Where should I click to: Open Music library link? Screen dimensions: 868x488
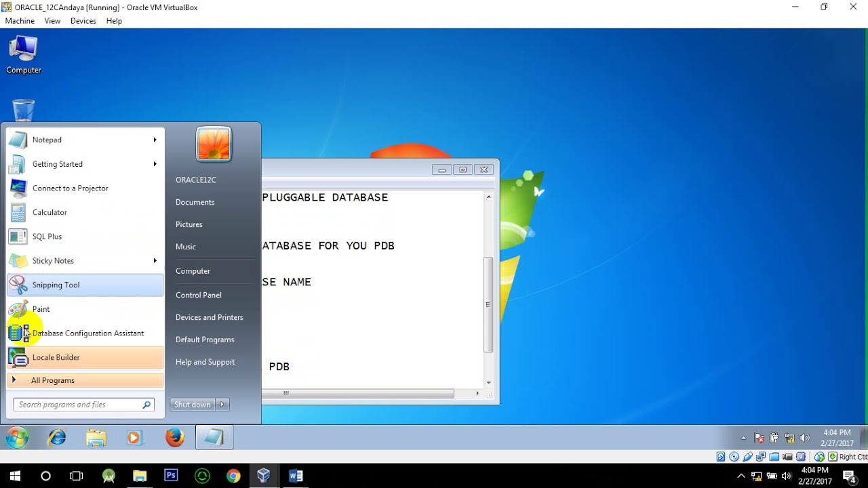[186, 247]
